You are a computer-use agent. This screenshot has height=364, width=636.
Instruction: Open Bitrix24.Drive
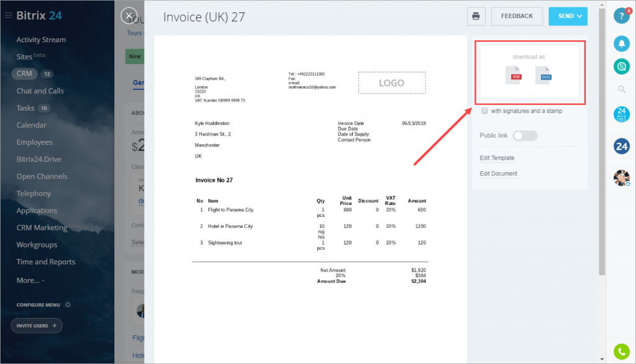(39, 160)
